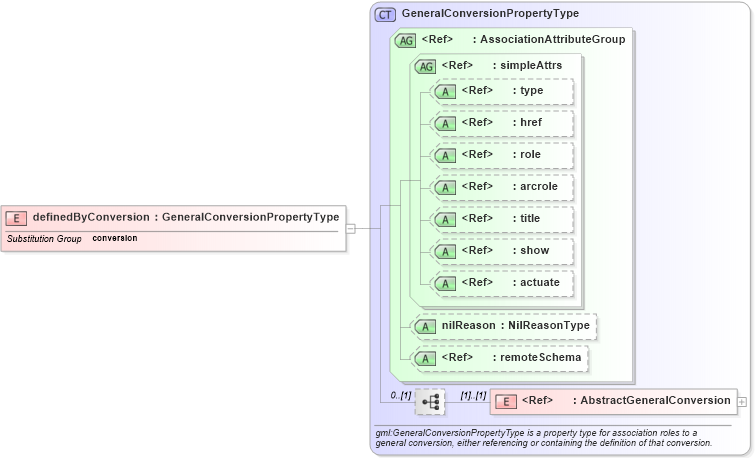Click the sequence compositor icon
Viewport: 755px width, 458px height.
[x=430, y=401]
